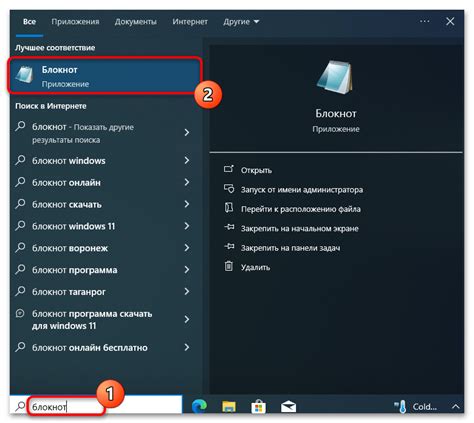Expand arrow for блокнот - Показать другие результаты
The height and width of the screenshot is (423, 474).
point(187,133)
